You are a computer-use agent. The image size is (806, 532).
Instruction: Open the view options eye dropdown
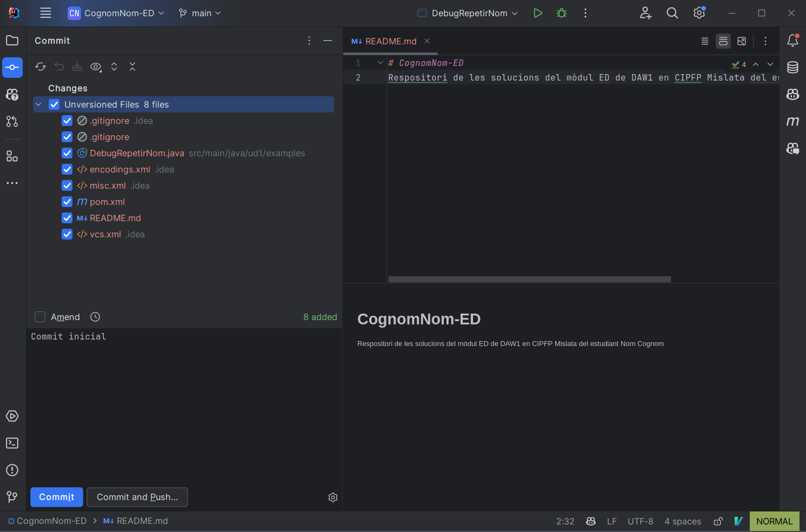coord(96,66)
